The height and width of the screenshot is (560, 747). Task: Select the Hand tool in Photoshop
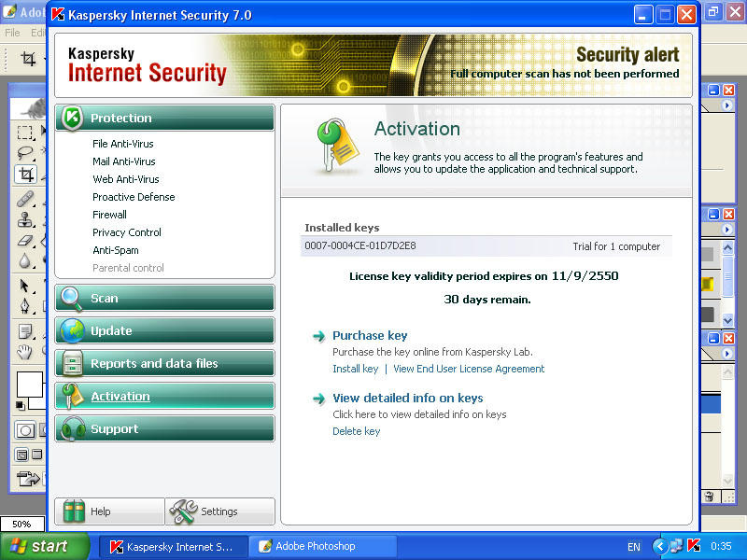pyautogui.click(x=25, y=352)
